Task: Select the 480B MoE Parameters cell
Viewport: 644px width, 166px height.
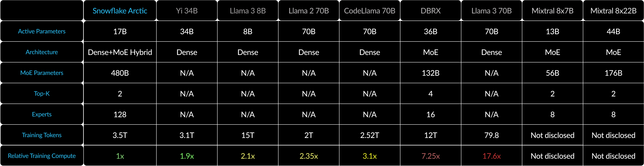Action: (120, 73)
